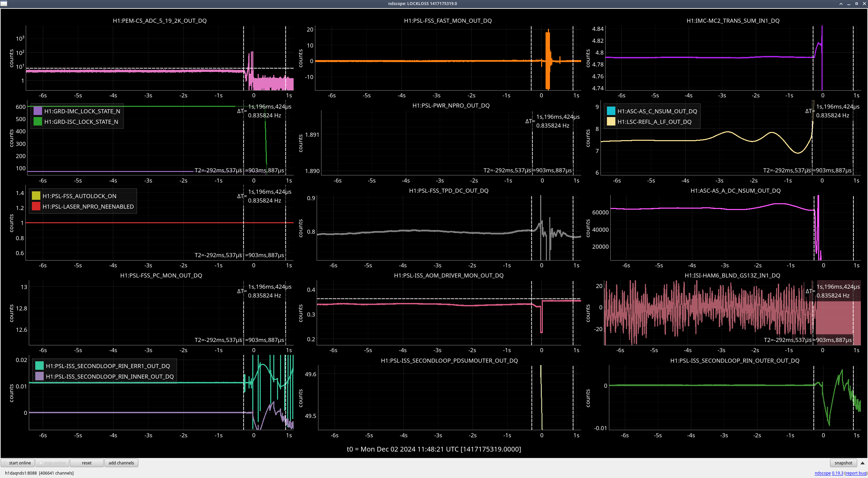
Task: Click the H1:GRD-ISC_LOCK_STATE_N legend label
Action: pos(81,122)
